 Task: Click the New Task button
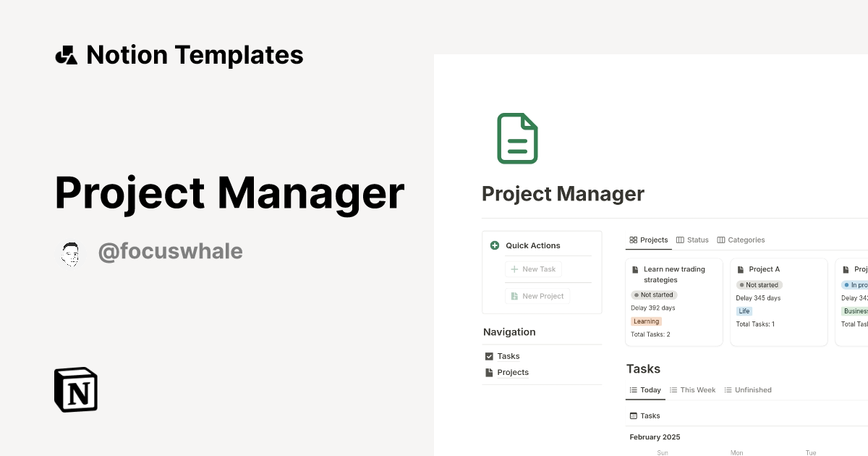[533, 269]
